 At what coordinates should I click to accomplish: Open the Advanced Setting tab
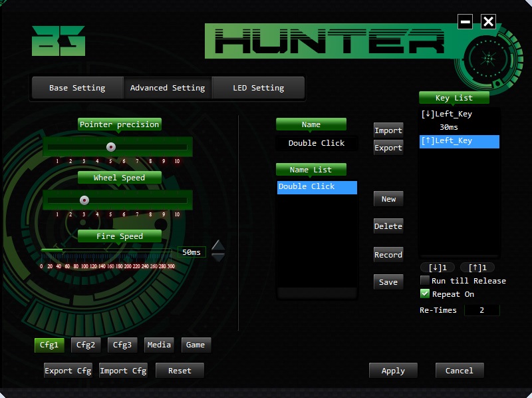(x=168, y=88)
